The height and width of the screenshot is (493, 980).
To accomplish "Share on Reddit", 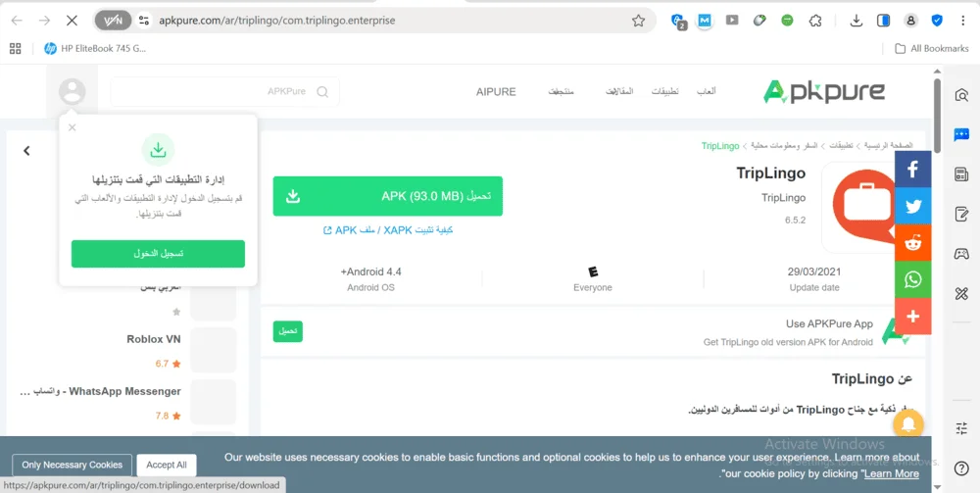I will (x=912, y=242).
